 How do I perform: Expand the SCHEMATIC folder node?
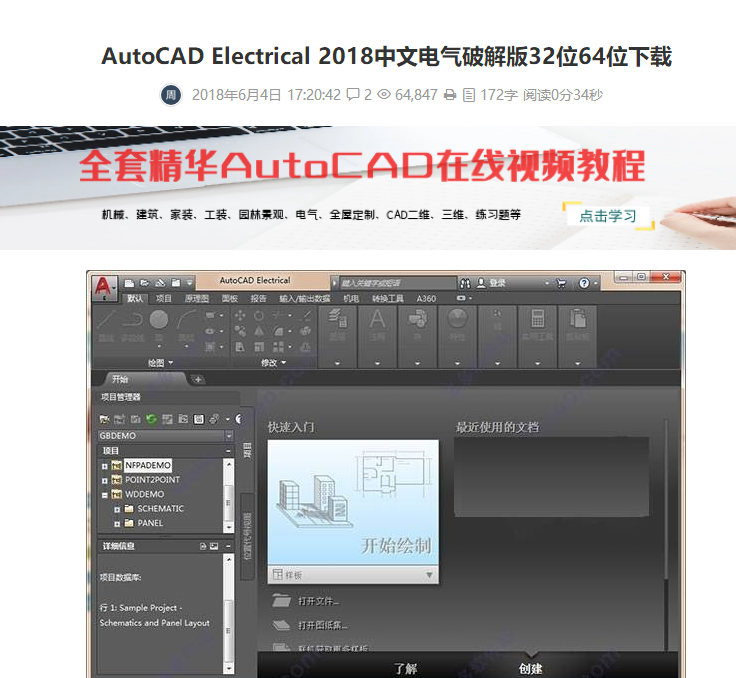117,509
